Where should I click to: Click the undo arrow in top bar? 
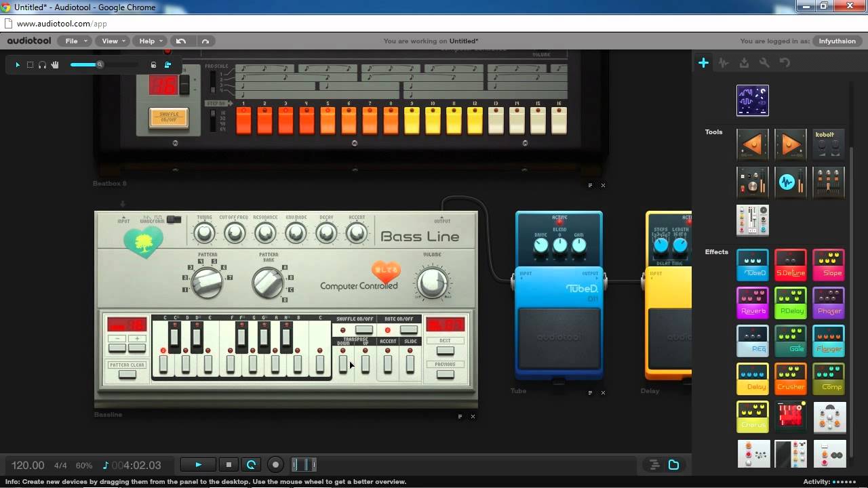181,41
